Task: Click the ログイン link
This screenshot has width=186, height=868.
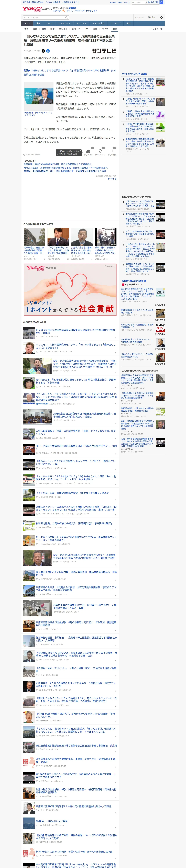Action: pos(57,11)
